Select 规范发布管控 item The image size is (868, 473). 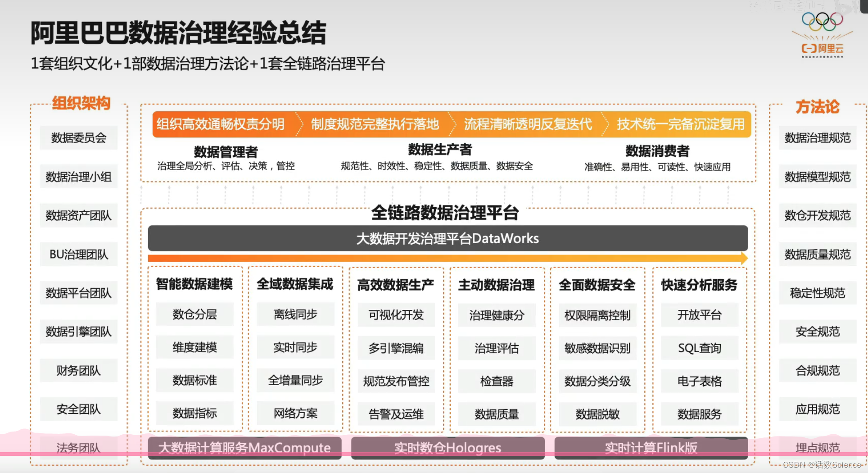click(x=396, y=381)
